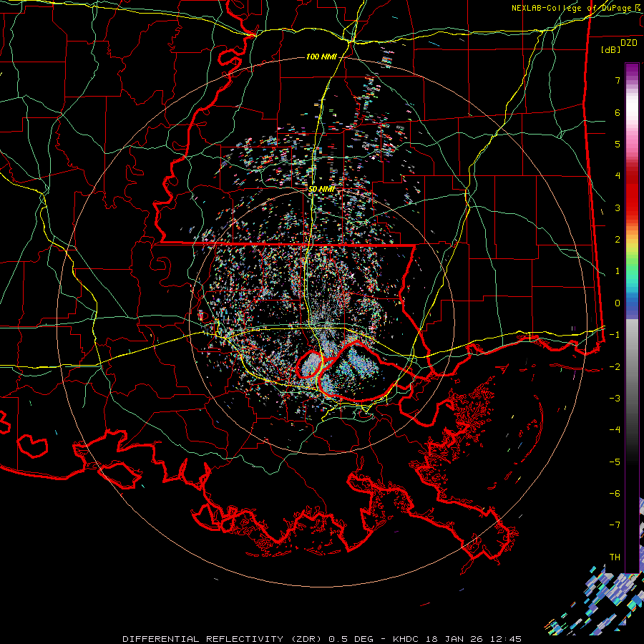
Task: Click the [dB] units label
Action: click(611, 50)
